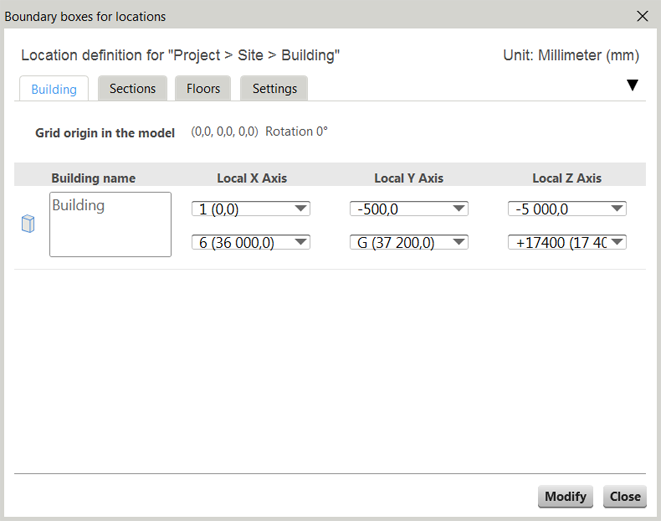Close the Boundary boxes dialog with X

(642, 16)
